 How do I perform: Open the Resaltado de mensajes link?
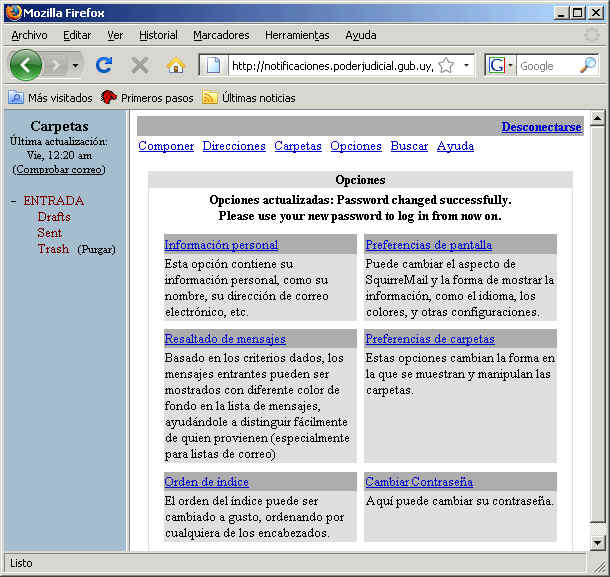click(225, 339)
